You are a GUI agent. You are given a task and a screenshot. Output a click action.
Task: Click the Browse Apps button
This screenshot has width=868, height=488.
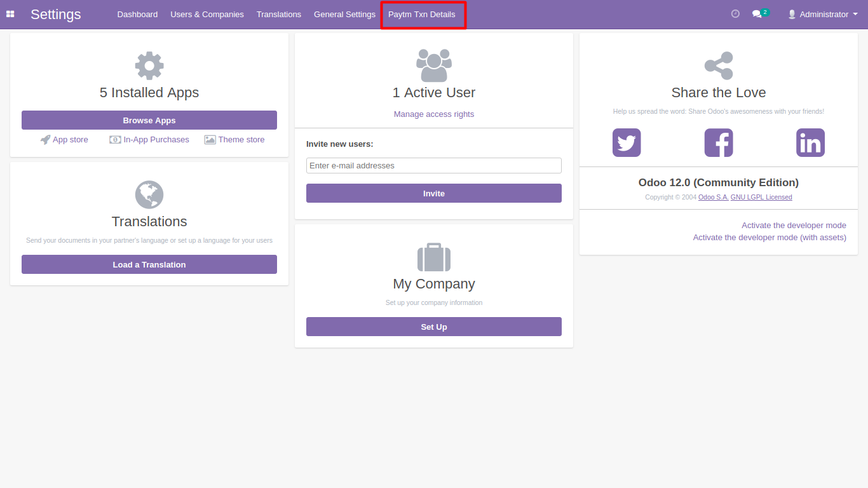click(x=149, y=119)
